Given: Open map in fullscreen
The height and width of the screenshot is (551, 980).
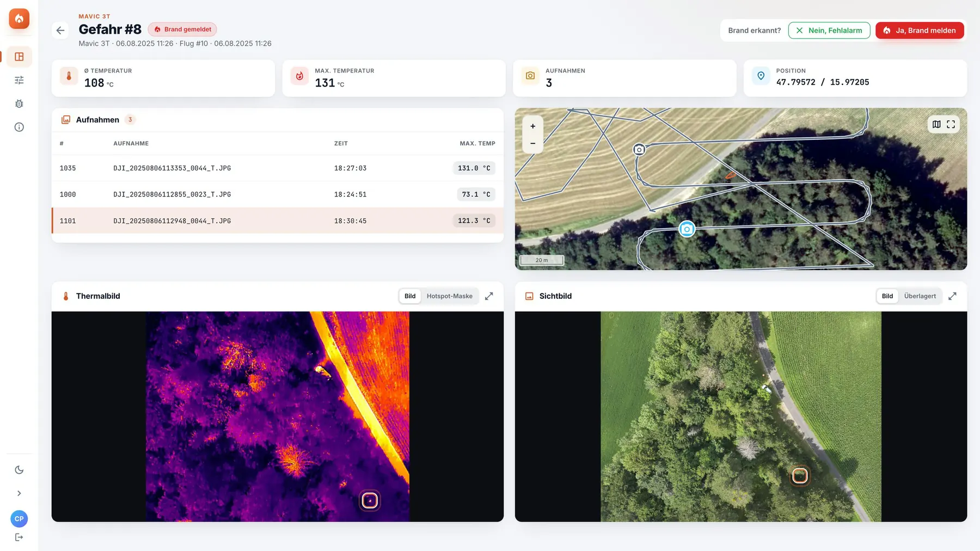Looking at the screenshot, I should coord(951,124).
